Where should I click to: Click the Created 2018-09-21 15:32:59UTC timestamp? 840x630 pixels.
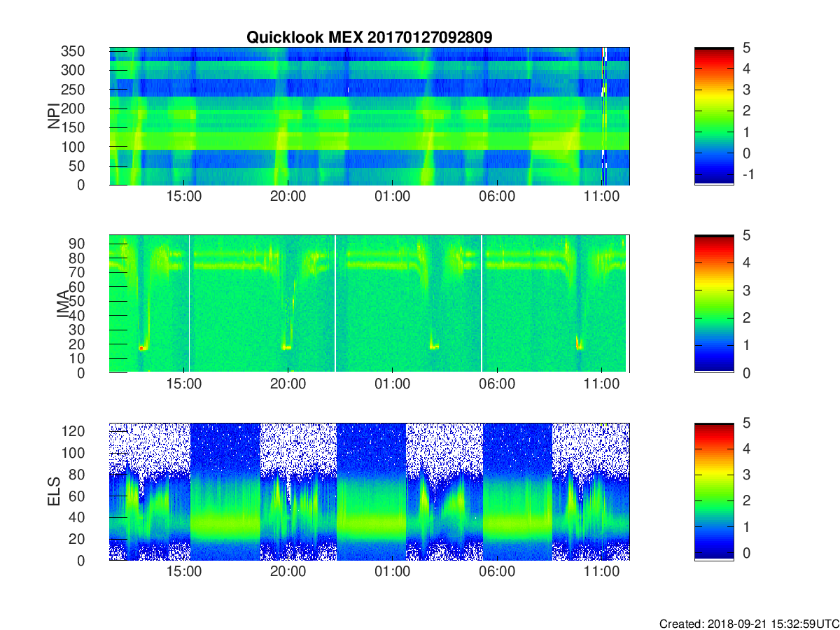(748, 624)
